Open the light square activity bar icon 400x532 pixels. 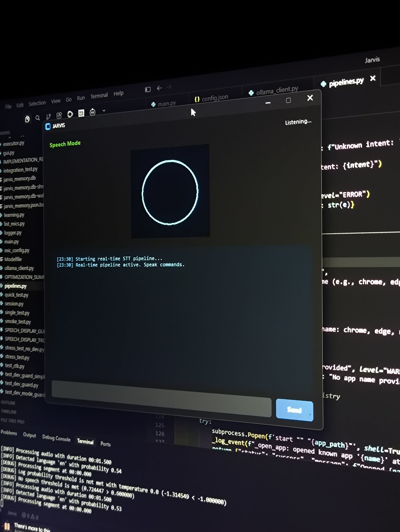point(81,113)
